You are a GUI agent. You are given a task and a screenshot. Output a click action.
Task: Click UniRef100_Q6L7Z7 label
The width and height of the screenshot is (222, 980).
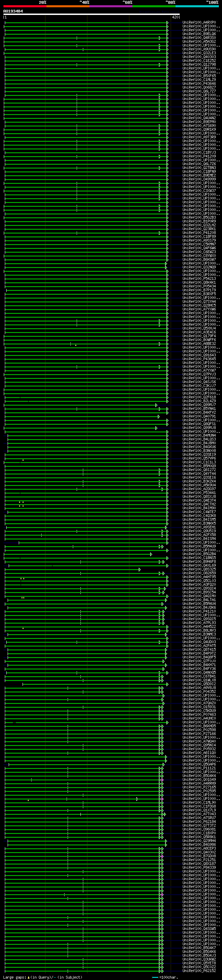tap(199, 91)
